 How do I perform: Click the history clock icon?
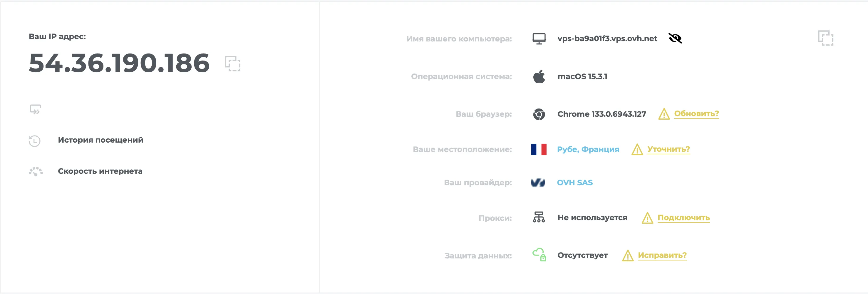pos(35,141)
